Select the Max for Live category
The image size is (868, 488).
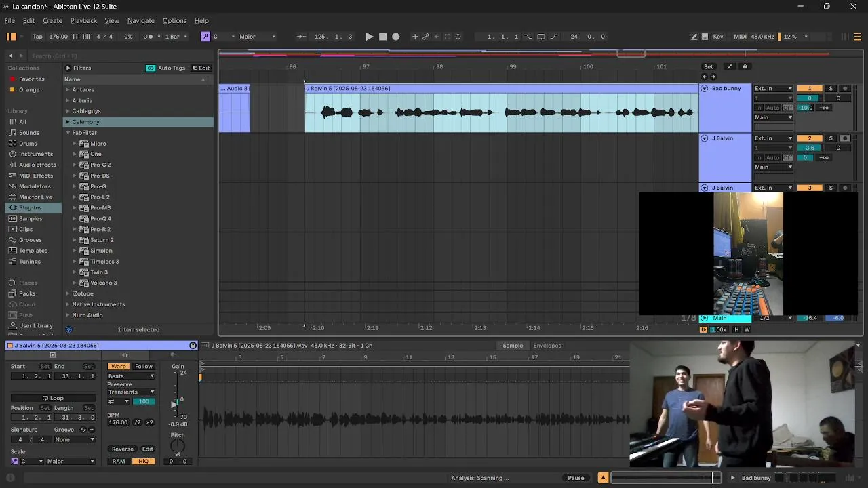pyautogui.click(x=35, y=197)
